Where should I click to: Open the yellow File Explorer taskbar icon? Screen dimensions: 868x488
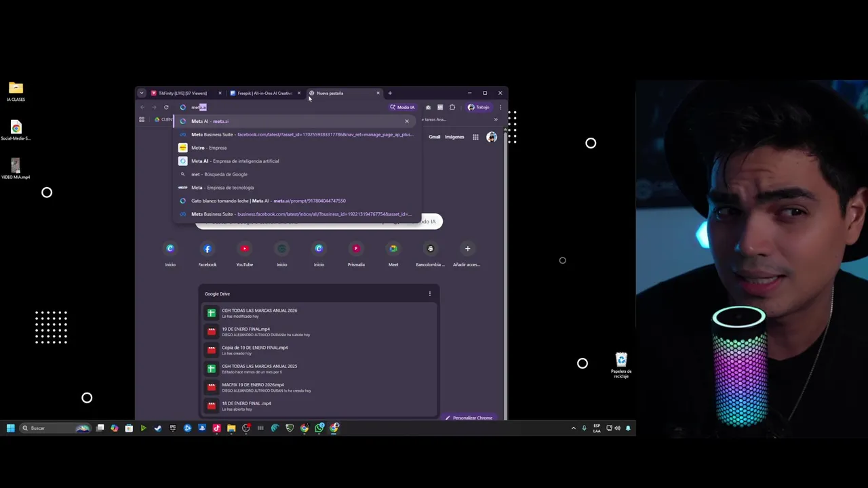[231, 428]
